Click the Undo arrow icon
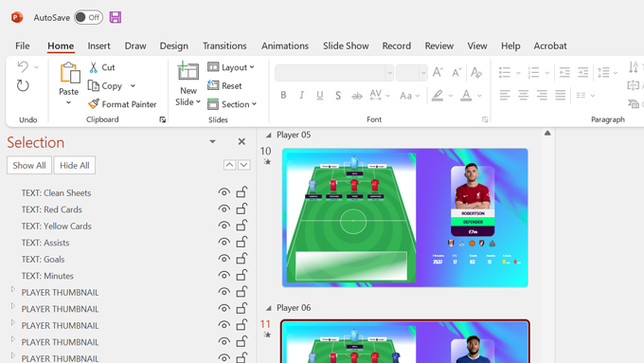 (x=23, y=66)
